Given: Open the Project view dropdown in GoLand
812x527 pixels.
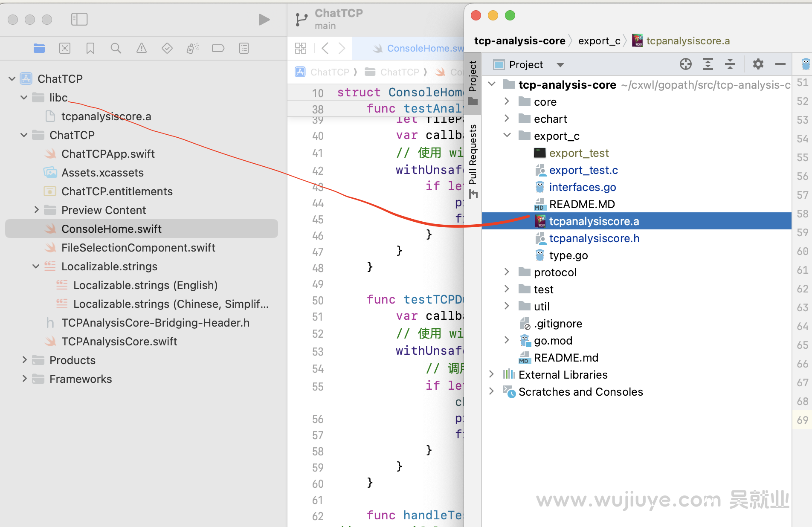Looking at the screenshot, I should pyautogui.click(x=560, y=65).
